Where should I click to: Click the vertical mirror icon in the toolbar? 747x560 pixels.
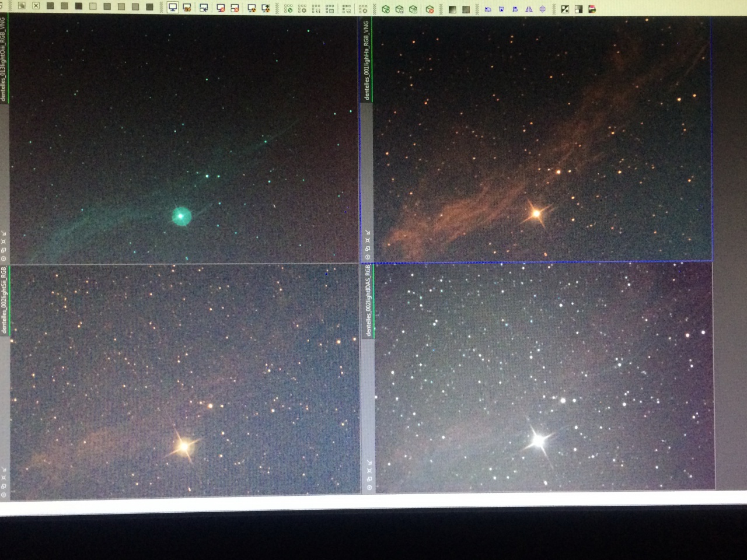pos(543,9)
